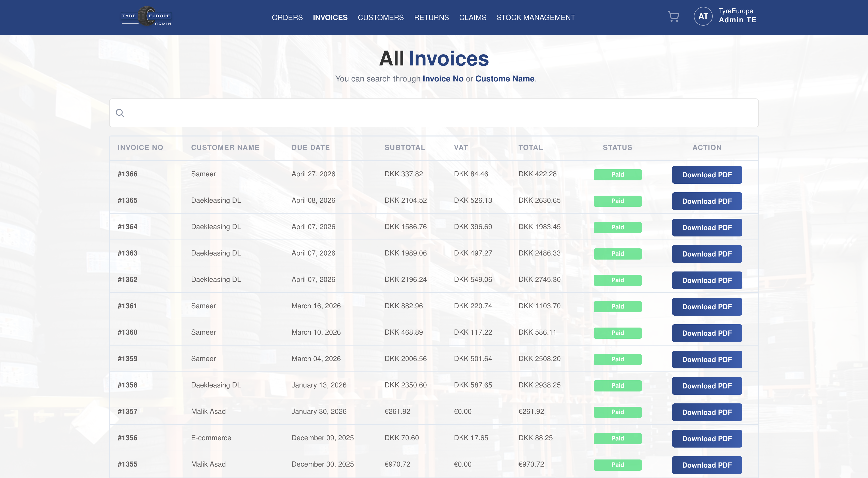Download PDF for invoice #1359
Viewport: 868px width, 478px height.
(x=707, y=360)
